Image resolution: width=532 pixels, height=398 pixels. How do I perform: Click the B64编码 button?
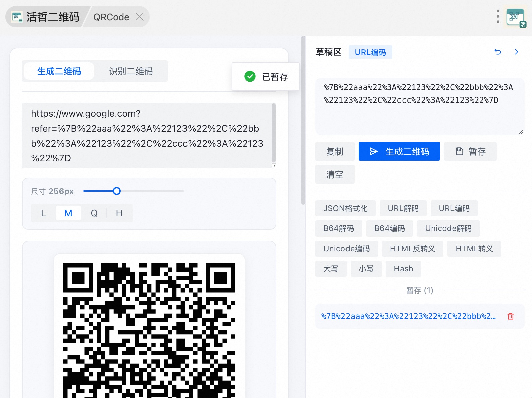(389, 228)
